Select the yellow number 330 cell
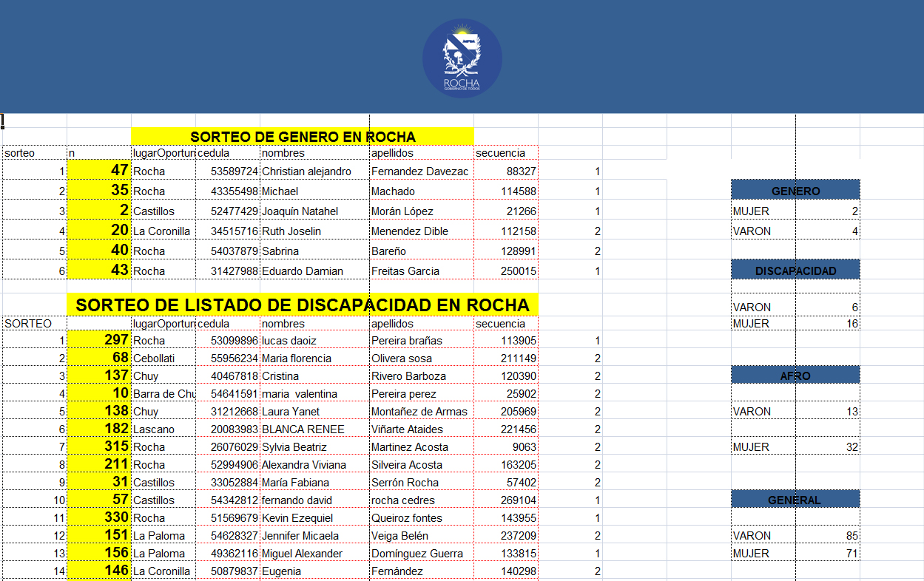This screenshot has height=581, width=924. click(x=99, y=517)
